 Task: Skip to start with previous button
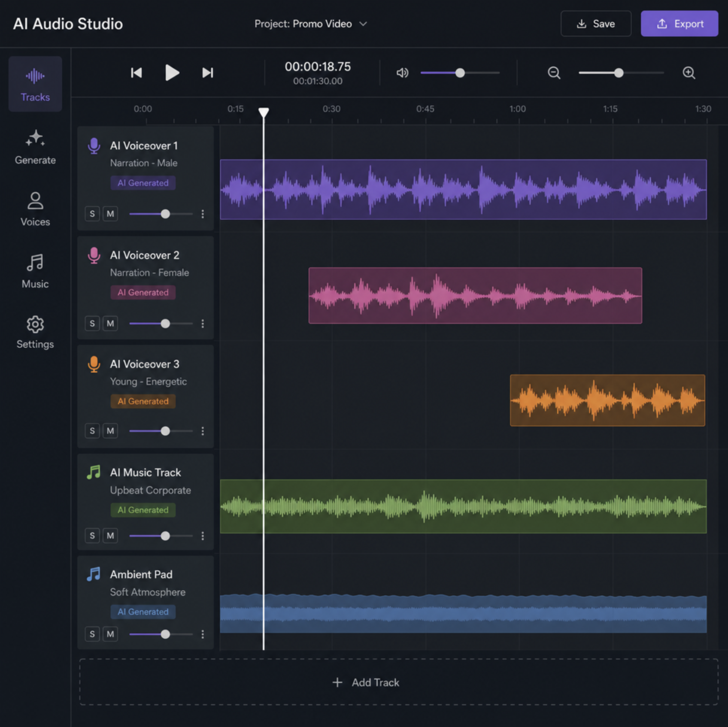pos(136,73)
